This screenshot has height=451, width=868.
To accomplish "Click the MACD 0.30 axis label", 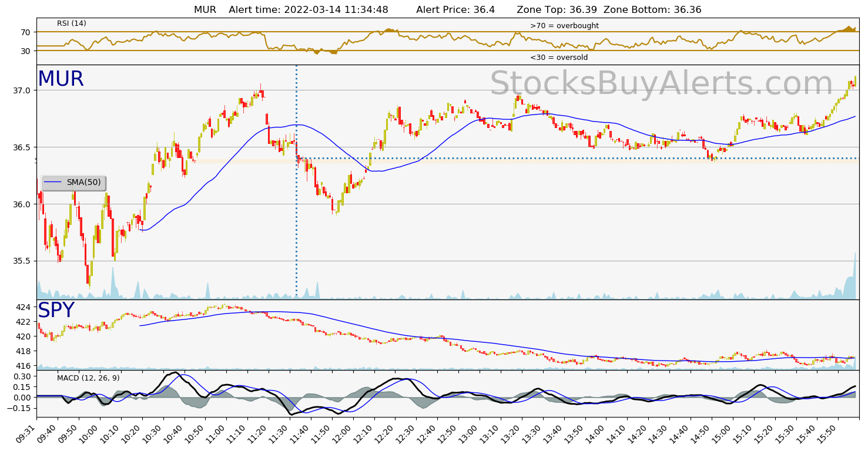I will (x=23, y=376).
